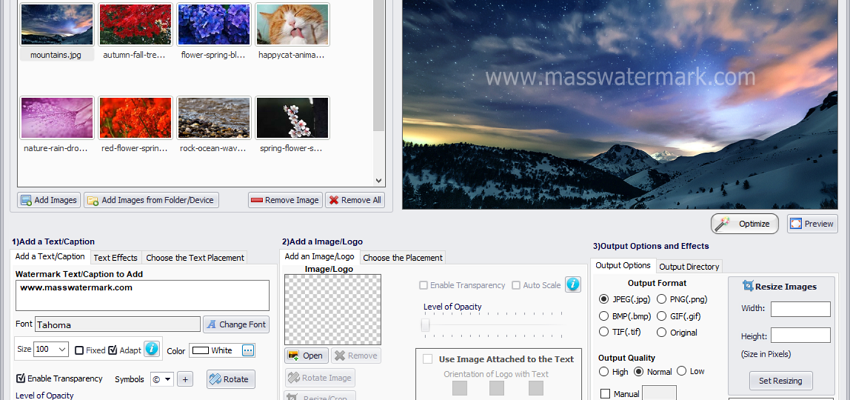
Task: Set output quality to Low
Action: click(x=681, y=371)
